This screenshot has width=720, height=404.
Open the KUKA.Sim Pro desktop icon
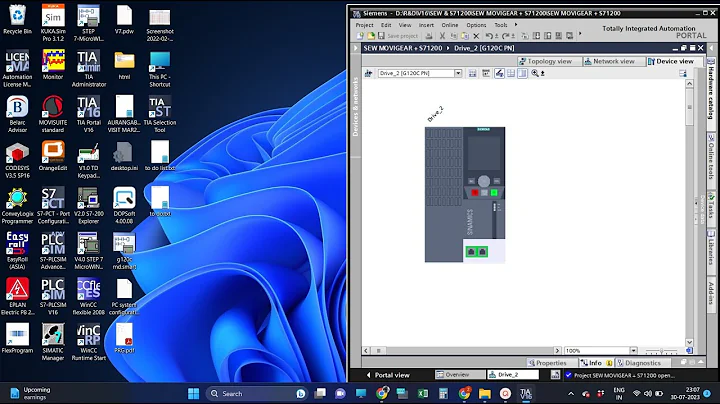click(x=53, y=23)
